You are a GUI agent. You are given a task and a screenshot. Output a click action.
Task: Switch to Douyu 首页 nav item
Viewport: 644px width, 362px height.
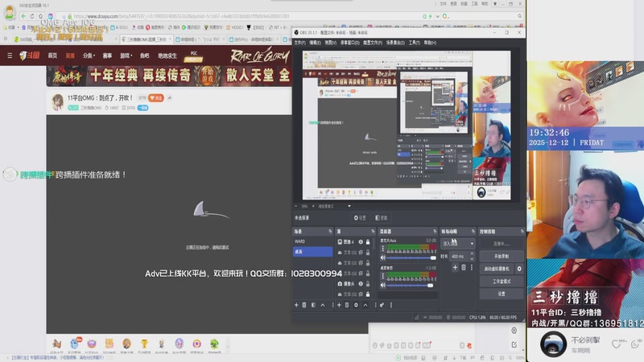click(52, 56)
